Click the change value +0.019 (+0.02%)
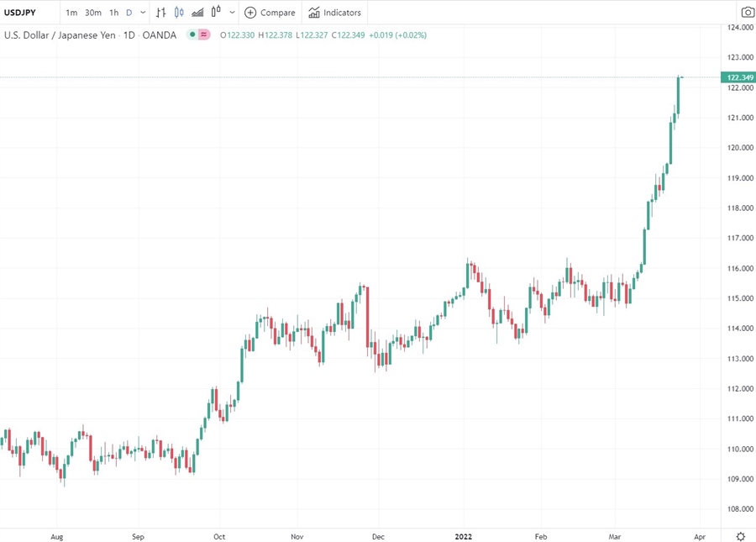756x542 pixels. coord(398,35)
